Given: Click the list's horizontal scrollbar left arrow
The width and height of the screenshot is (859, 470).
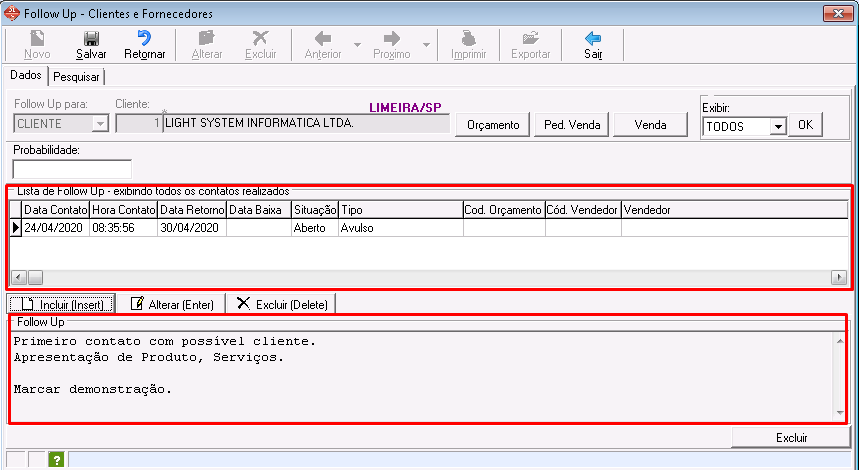Looking at the screenshot, I should point(19,277).
